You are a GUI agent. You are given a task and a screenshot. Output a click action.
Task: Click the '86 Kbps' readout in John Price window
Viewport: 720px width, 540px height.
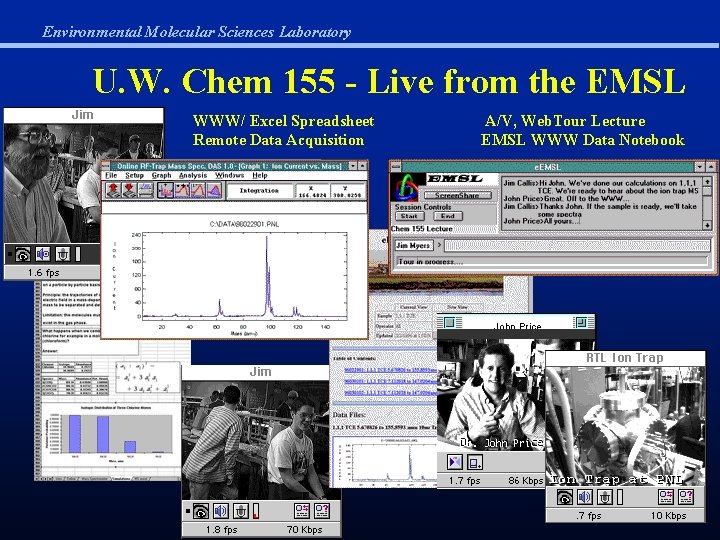[526, 481]
